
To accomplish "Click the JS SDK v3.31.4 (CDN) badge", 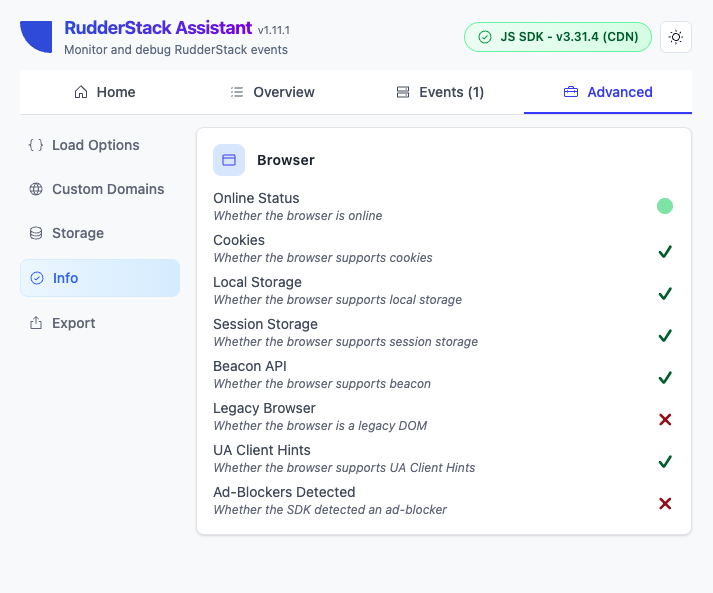I will pyautogui.click(x=558, y=37).
